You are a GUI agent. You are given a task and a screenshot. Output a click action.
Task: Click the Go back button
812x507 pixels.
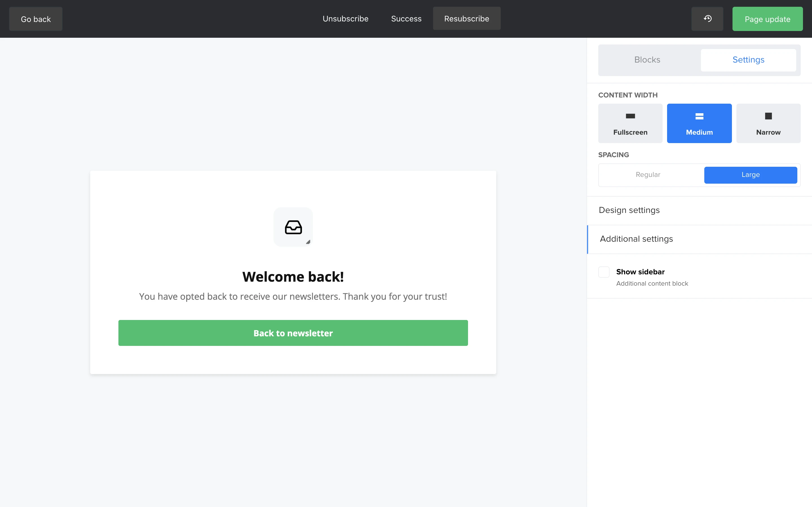36,19
